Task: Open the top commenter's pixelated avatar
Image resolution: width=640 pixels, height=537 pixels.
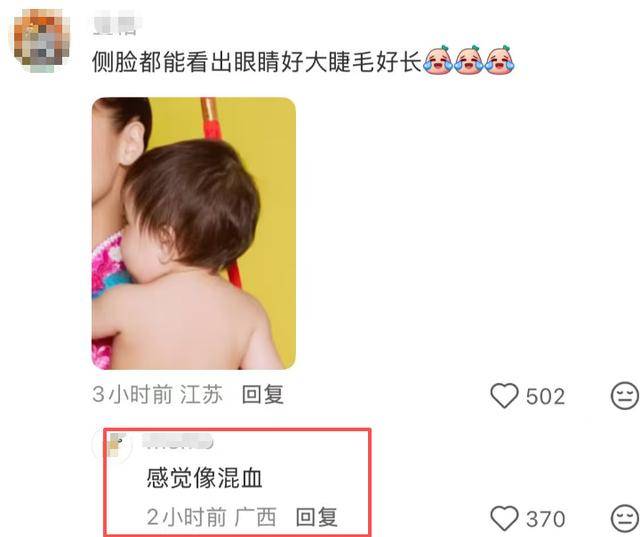Action: 40,40
